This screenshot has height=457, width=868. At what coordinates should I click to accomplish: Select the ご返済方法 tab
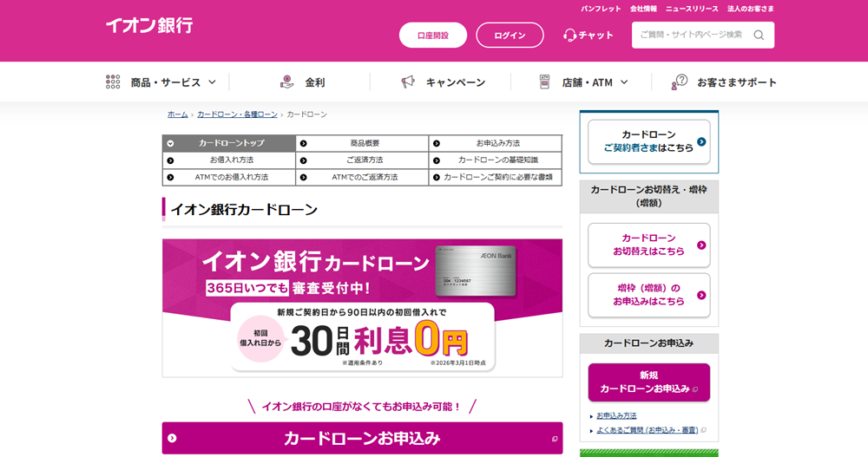point(364,160)
